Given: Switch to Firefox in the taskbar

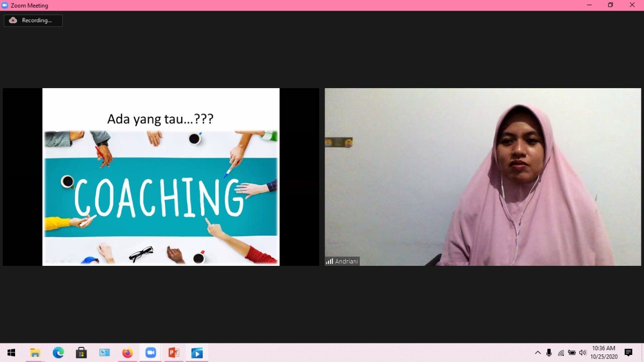Looking at the screenshot, I should (128, 353).
